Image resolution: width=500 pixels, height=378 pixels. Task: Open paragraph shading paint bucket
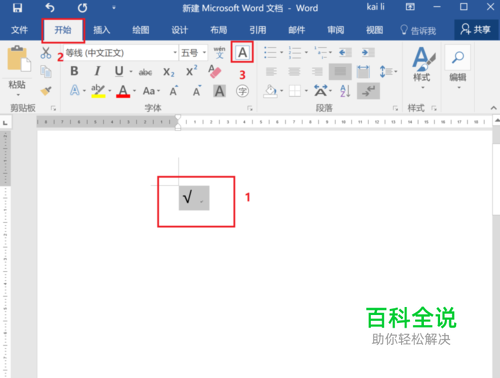(270, 91)
